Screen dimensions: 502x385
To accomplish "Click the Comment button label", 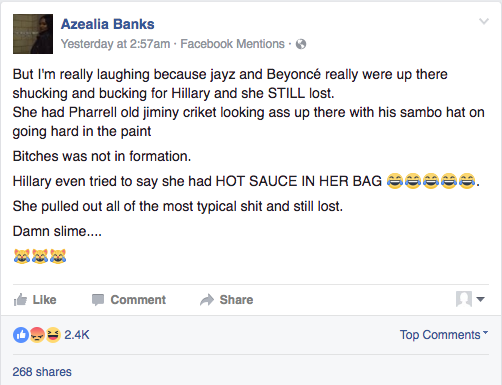I will [138, 300].
